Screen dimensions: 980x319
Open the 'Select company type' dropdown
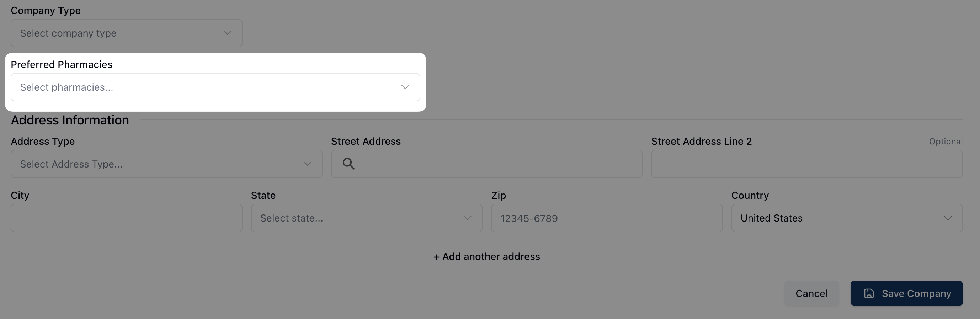point(126,33)
